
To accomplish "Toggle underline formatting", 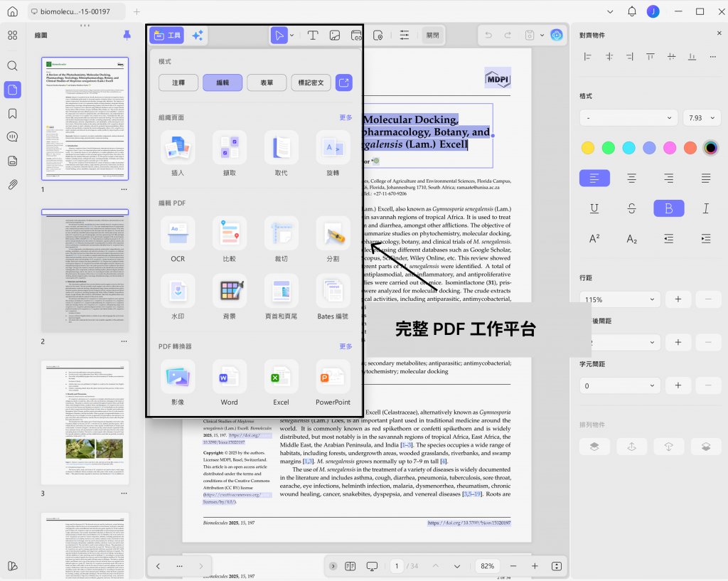I will click(x=594, y=208).
